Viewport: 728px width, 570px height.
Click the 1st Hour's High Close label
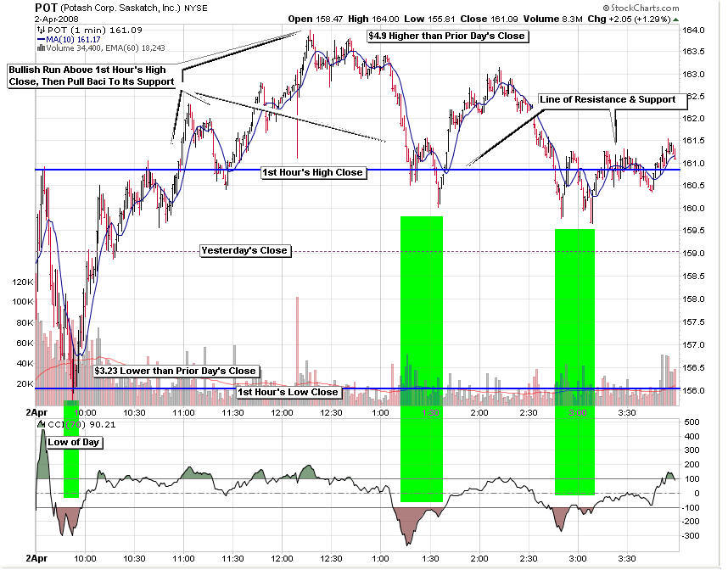click(312, 173)
